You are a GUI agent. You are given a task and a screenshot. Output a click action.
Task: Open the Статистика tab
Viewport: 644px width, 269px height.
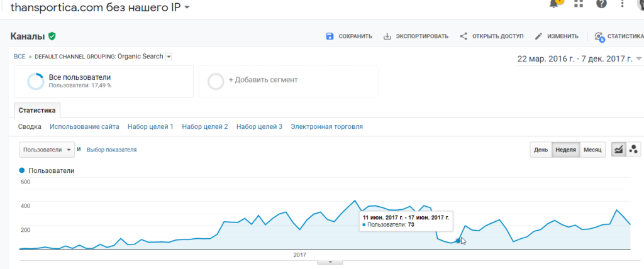(37, 111)
